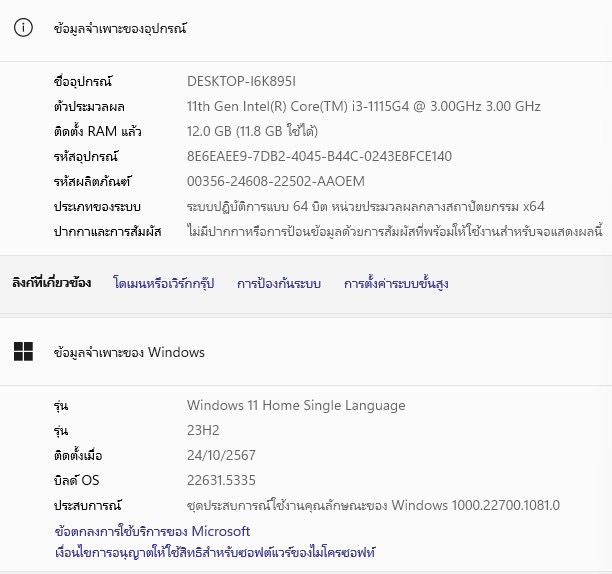Click the รหัสผลิตภัณฑ์ label
This screenshot has height=574, width=612.
click(92, 181)
